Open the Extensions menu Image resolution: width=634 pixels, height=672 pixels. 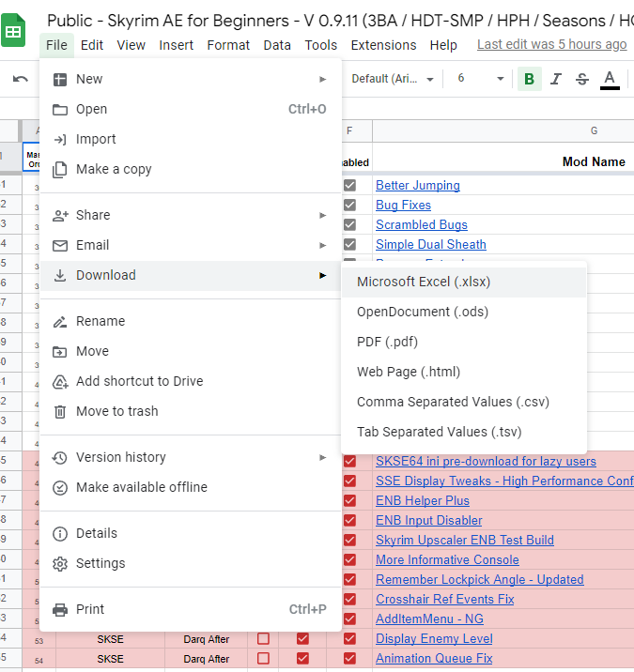point(383,45)
